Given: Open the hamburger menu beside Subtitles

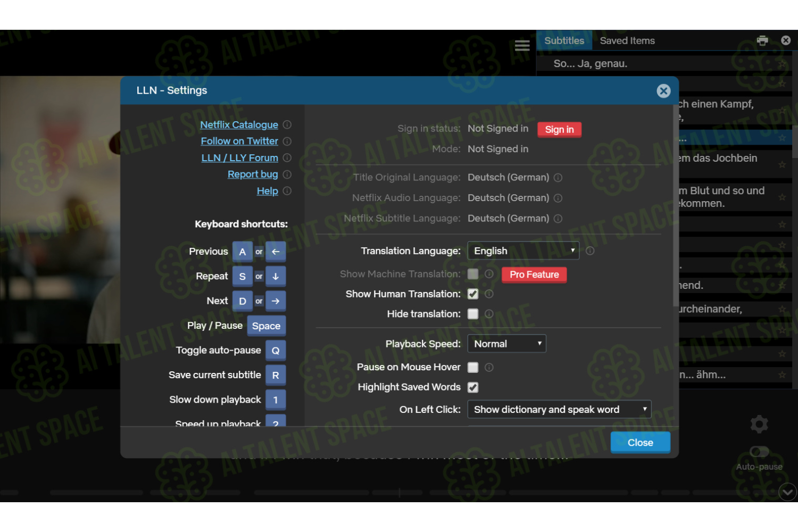Looking at the screenshot, I should (x=522, y=45).
